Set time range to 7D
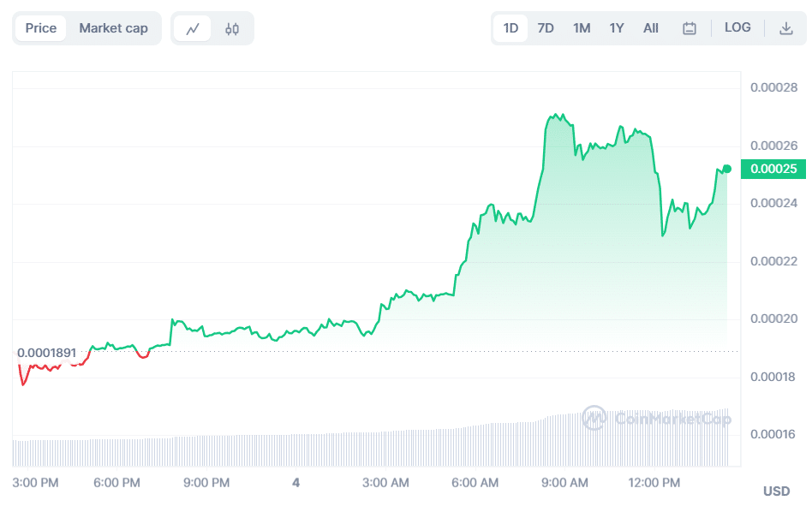Viewport: 812px width, 518px height. click(x=546, y=28)
